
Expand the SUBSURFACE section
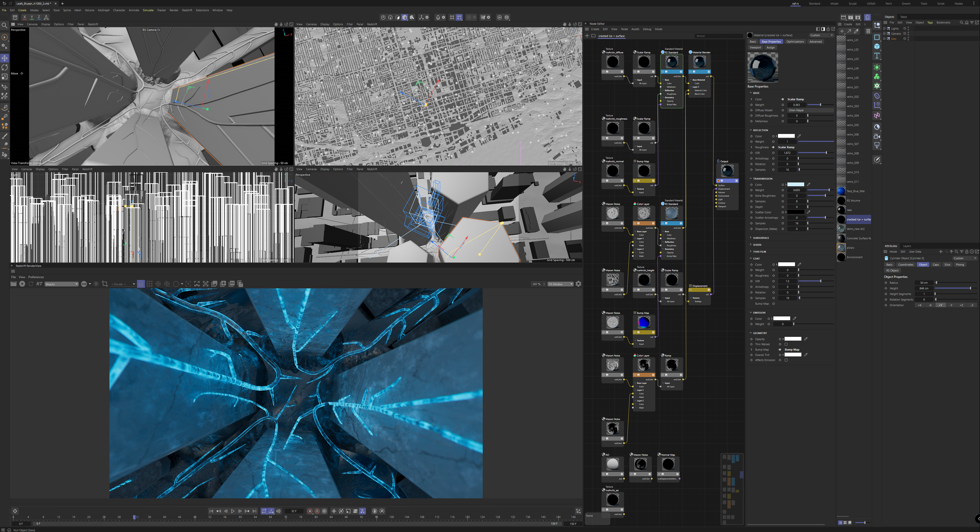[x=761, y=238]
